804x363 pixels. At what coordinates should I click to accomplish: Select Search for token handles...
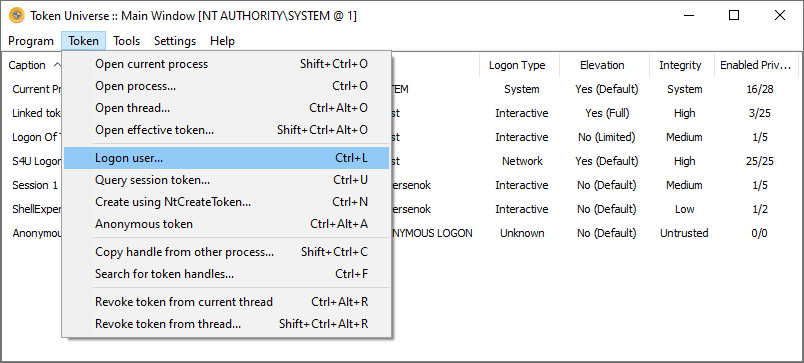227,274
